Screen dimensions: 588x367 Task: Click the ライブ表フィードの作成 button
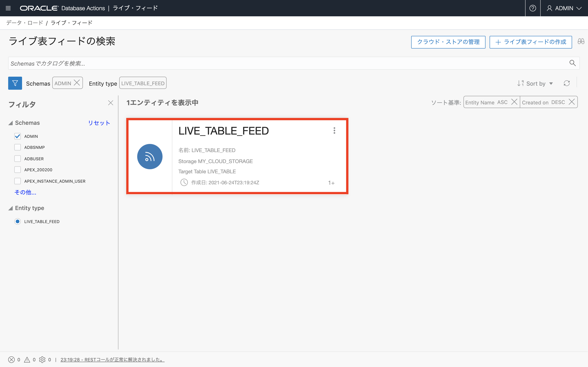tap(530, 42)
